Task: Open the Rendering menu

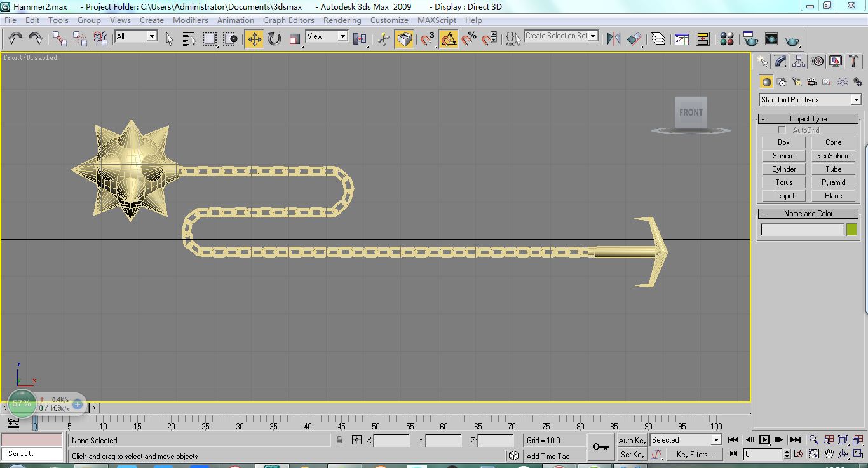Action: (342, 20)
